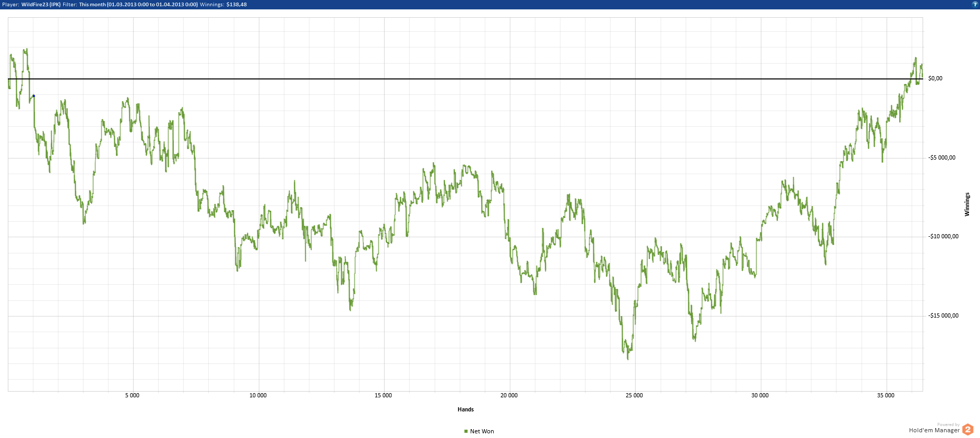Click the 5 000 hands axis tick label
The image size is (980, 438).
click(x=132, y=395)
